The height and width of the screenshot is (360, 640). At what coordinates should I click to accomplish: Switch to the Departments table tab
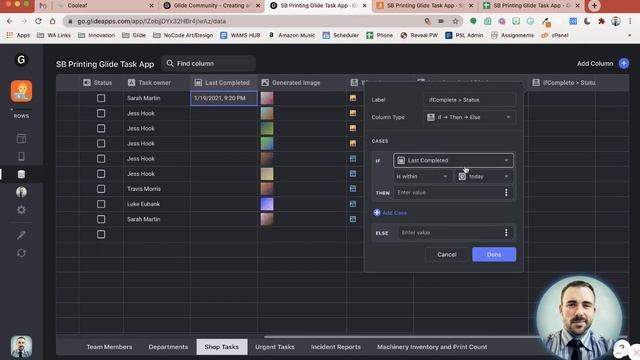coord(168,347)
